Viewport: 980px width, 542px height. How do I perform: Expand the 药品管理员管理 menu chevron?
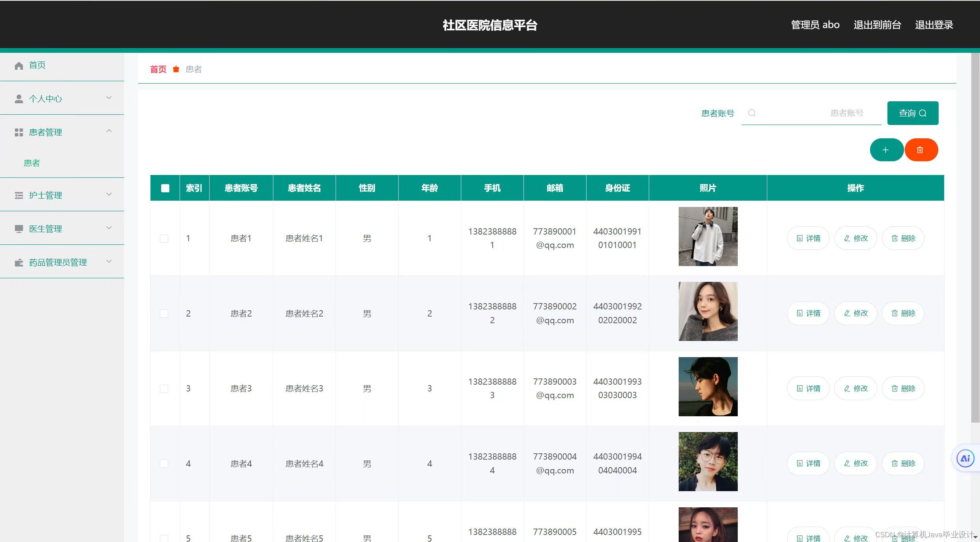(x=109, y=261)
